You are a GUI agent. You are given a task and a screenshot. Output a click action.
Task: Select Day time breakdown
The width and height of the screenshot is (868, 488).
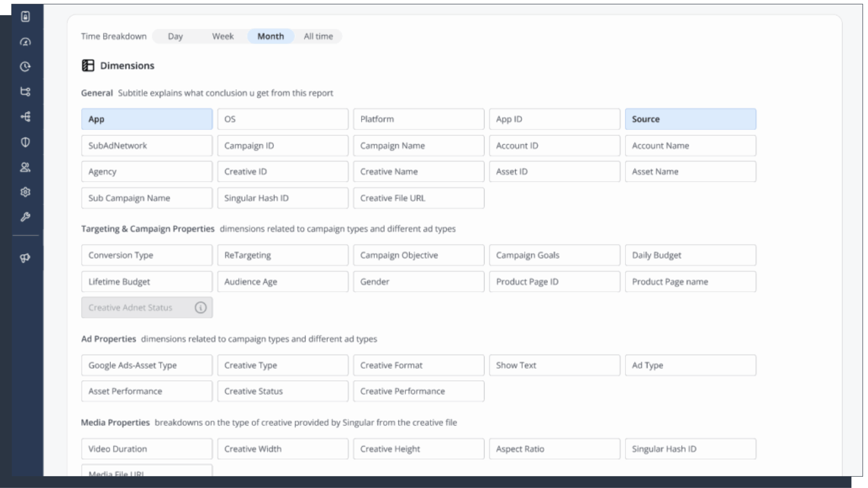point(175,36)
